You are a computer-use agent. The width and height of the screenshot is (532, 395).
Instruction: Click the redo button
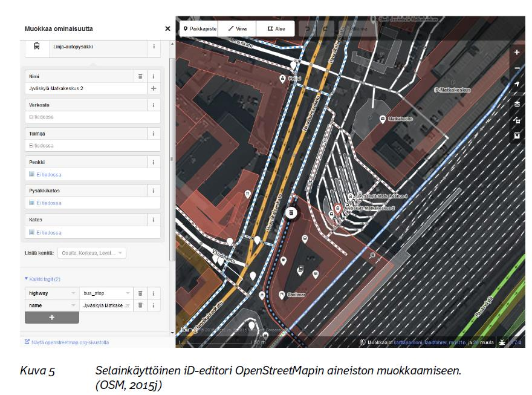(x=325, y=29)
